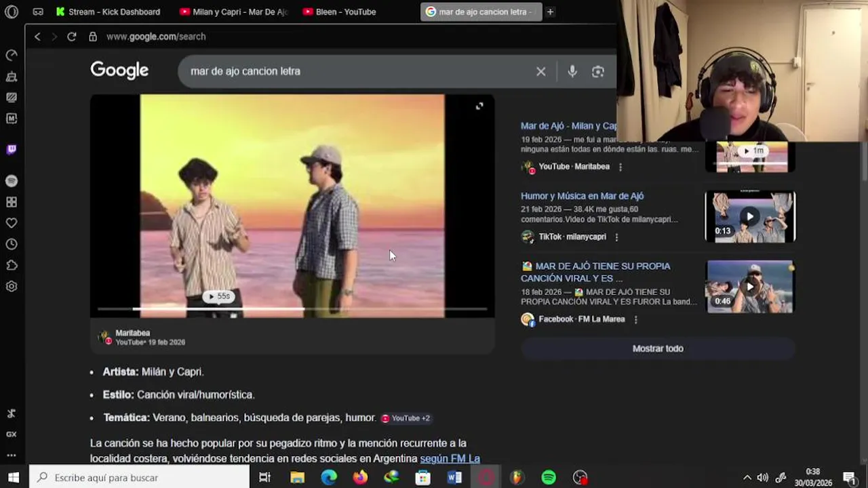Click the browser address bar URL

click(x=156, y=37)
